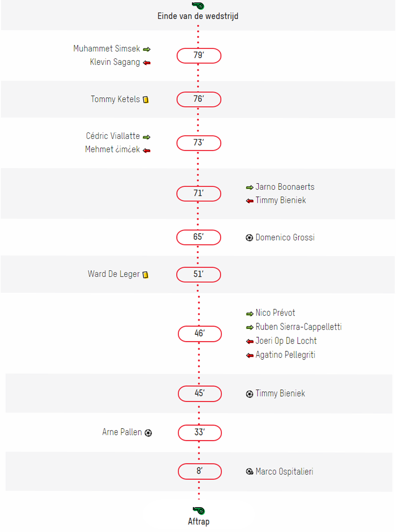Click the Aftrap label
396x532 pixels.
199,521
